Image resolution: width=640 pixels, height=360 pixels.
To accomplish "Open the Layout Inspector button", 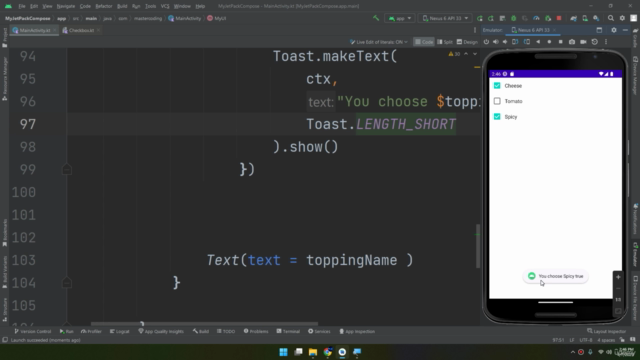I will coord(606,331).
